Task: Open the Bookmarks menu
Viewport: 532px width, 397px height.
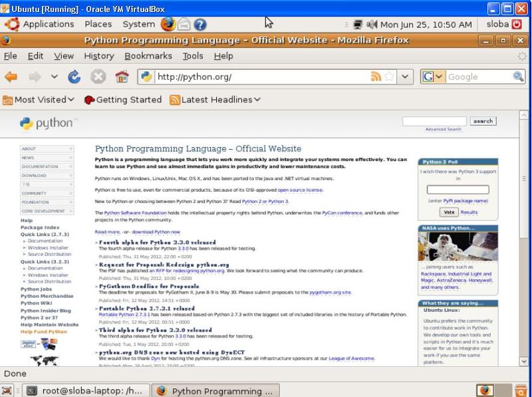Action: tap(148, 56)
